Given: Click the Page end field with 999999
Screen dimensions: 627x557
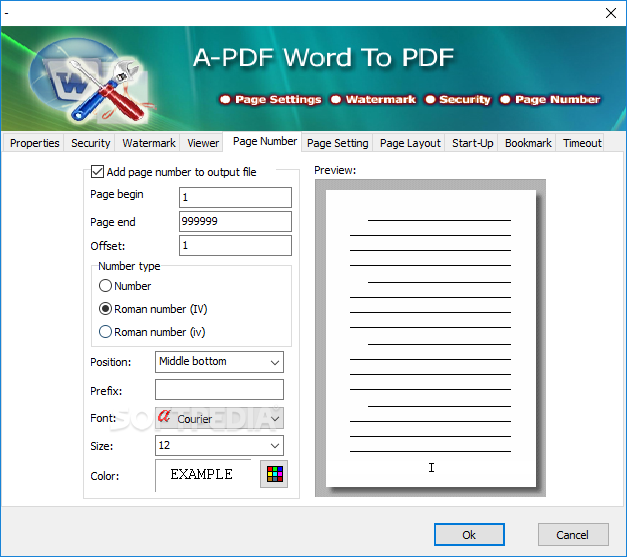Looking at the screenshot, I should coord(235,221).
